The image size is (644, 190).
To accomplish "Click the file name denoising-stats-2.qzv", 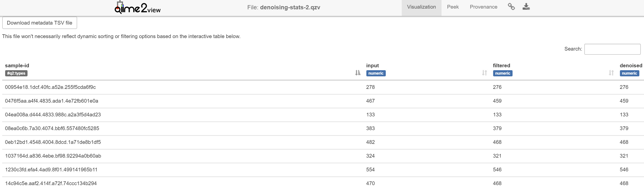I will point(290,7).
